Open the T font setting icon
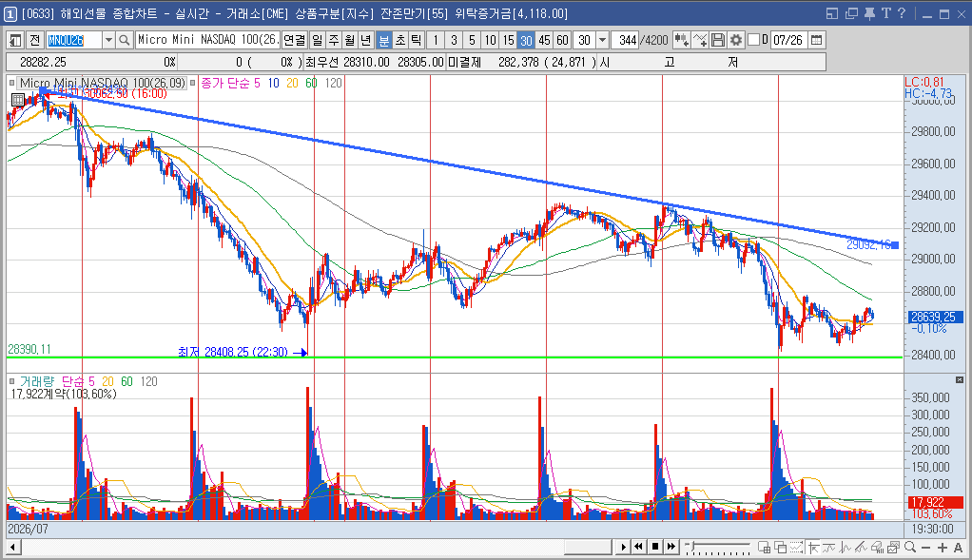The width and height of the screenshot is (972, 560). tap(885, 13)
